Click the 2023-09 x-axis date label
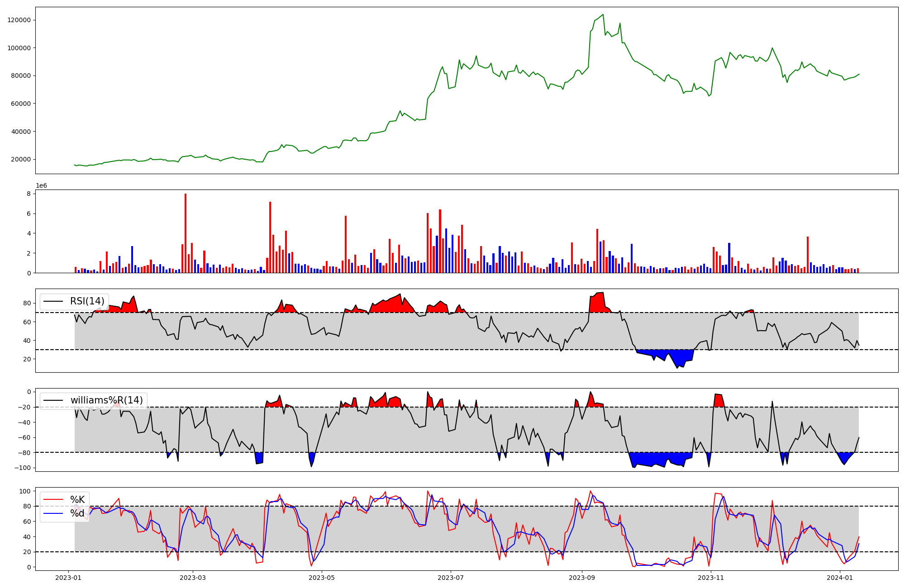 point(581,578)
